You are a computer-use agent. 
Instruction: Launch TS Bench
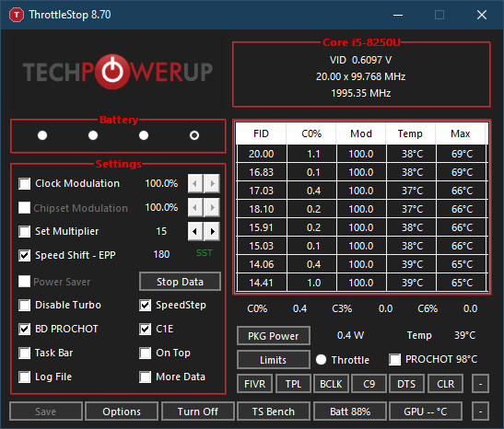tap(274, 412)
